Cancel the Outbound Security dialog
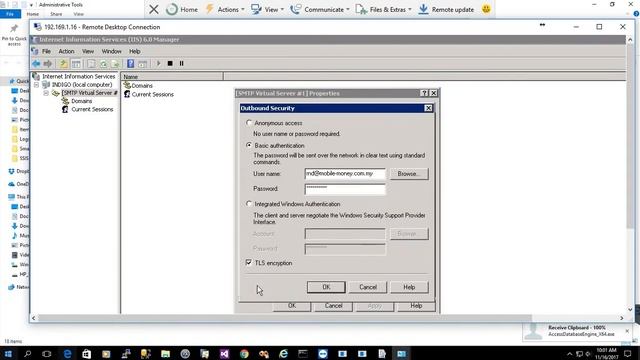640x360 pixels. tap(368, 287)
